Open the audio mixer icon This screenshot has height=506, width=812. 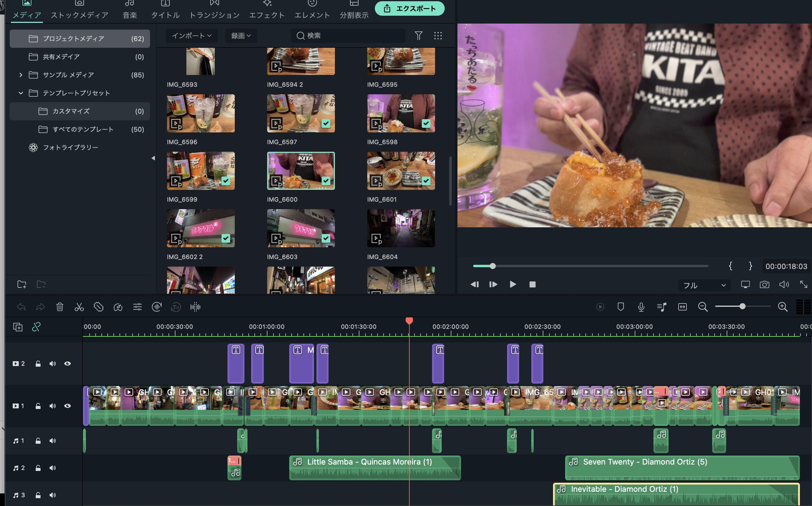[661, 307]
